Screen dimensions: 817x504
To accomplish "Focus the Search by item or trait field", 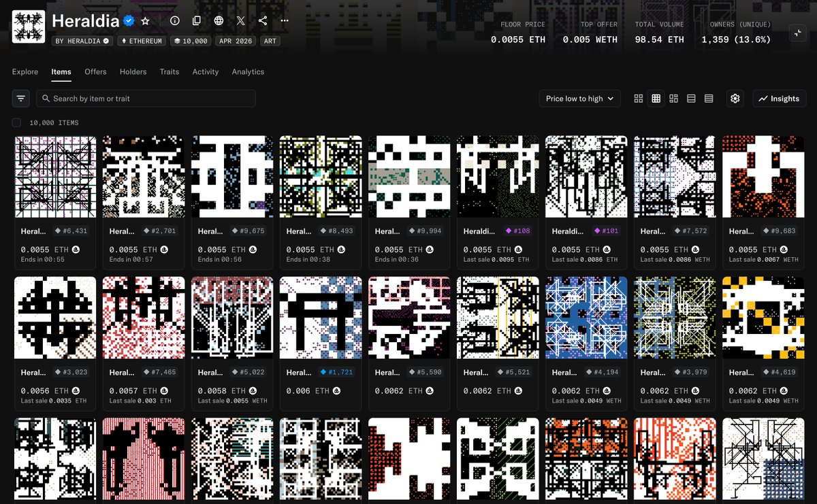I will pyautogui.click(x=146, y=99).
